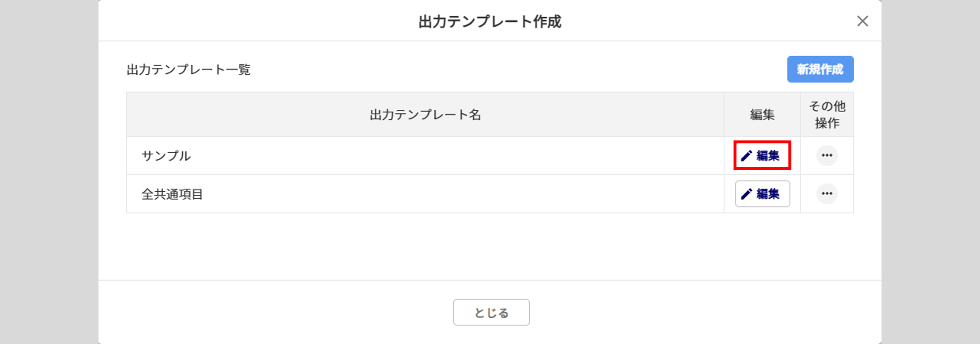Click the pencil icon in the 全共通項目 row
Image resolution: width=980 pixels, height=344 pixels.
point(746,194)
